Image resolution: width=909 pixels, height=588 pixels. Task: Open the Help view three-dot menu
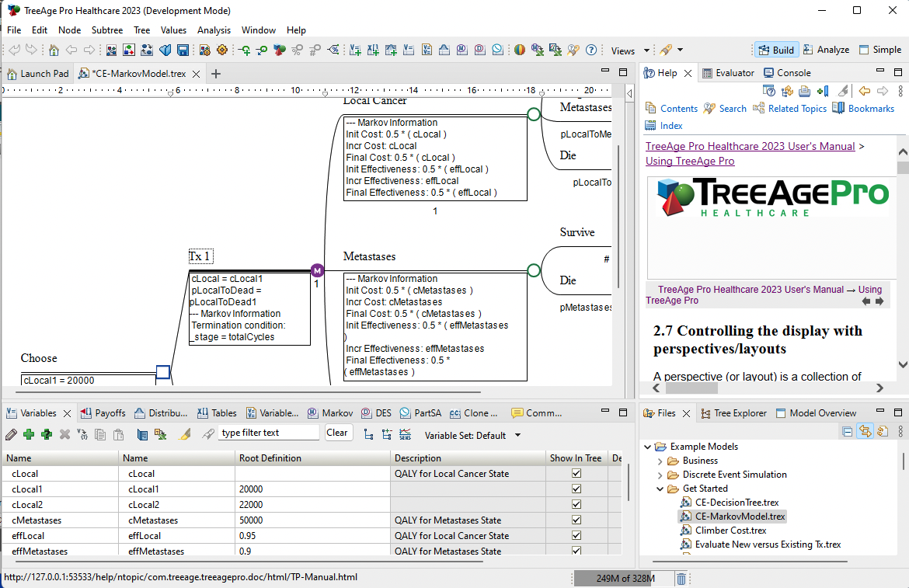tap(900, 91)
